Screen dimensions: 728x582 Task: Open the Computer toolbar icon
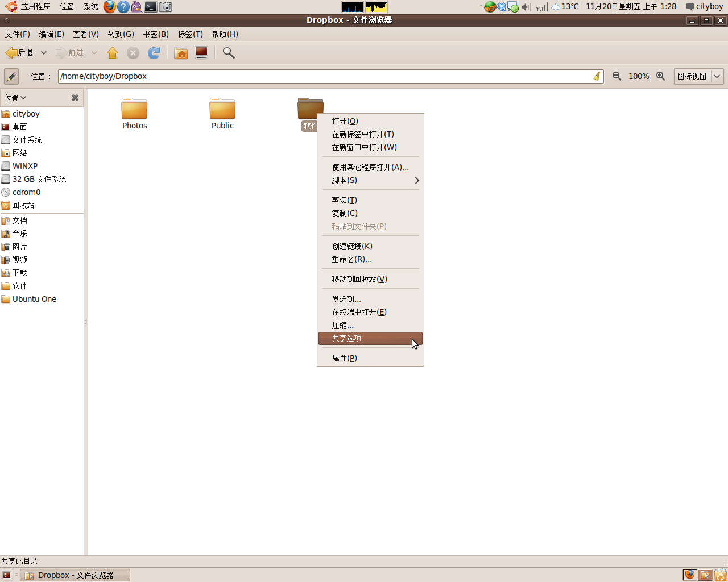[x=201, y=53]
